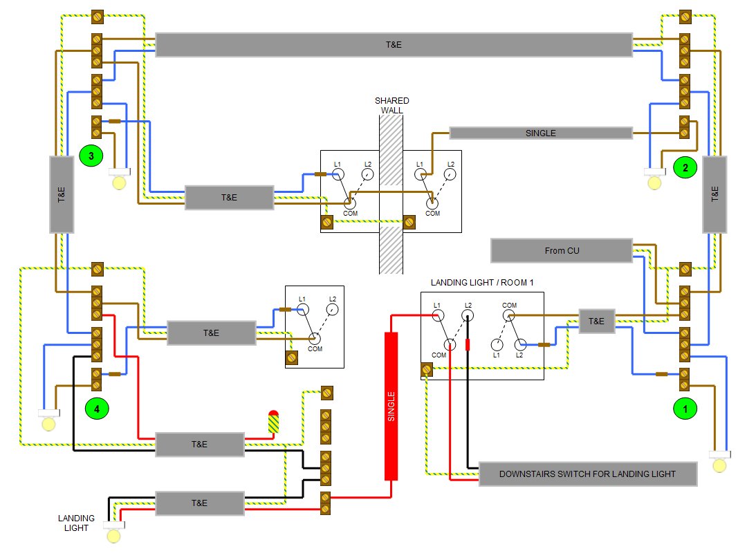
Task: Select the L2 terminal in the landing light switch
Action: (x=468, y=315)
